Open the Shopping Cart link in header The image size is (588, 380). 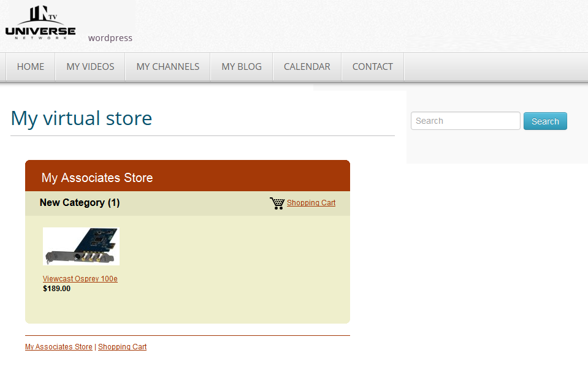[311, 203]
